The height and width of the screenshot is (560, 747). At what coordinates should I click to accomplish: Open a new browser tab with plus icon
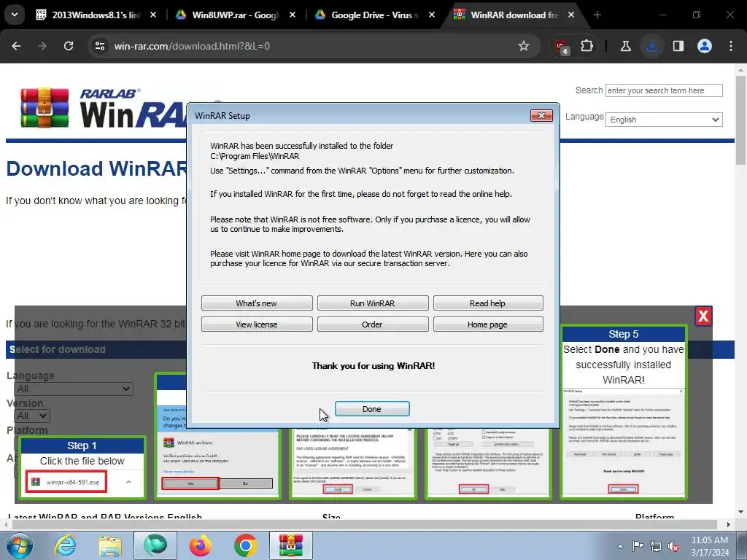(597, 15)
